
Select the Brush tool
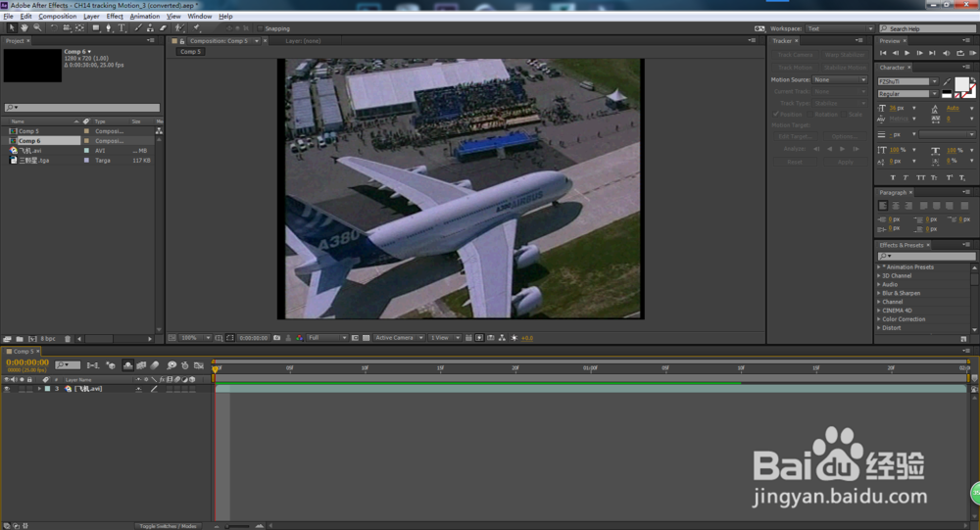(x=138, y=28)
